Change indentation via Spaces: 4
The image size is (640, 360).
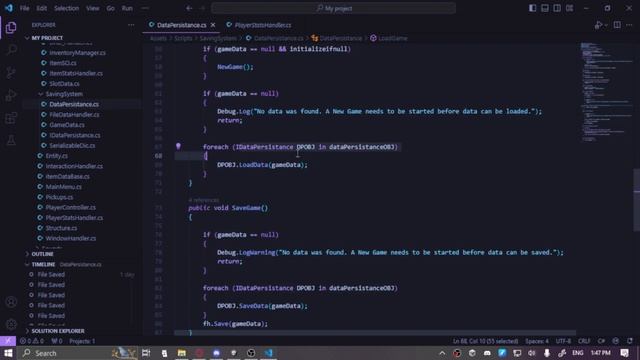click(x=537, y=341)
